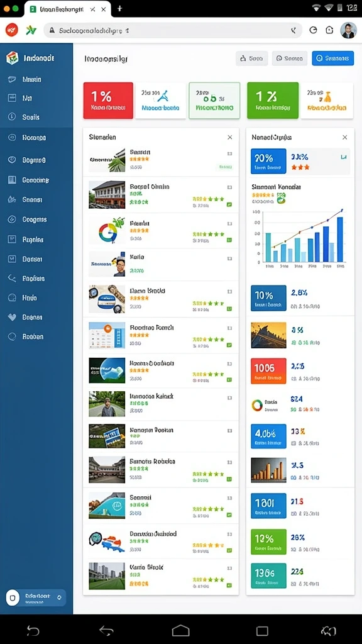Click the icon next to 'Hndo' in sidebar
This screenshot has height=644, width=362.
(x=12, y=297)
